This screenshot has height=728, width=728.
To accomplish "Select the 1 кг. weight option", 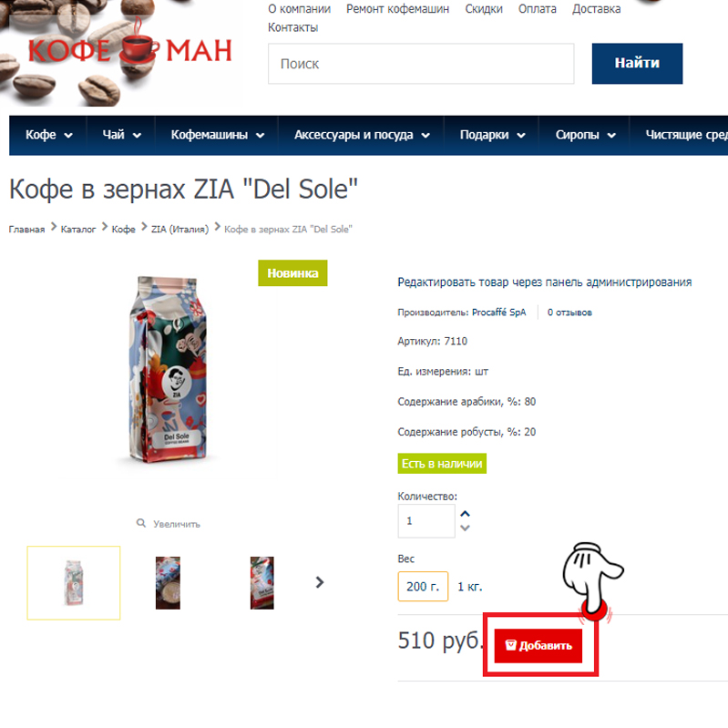I will point(470,587).
